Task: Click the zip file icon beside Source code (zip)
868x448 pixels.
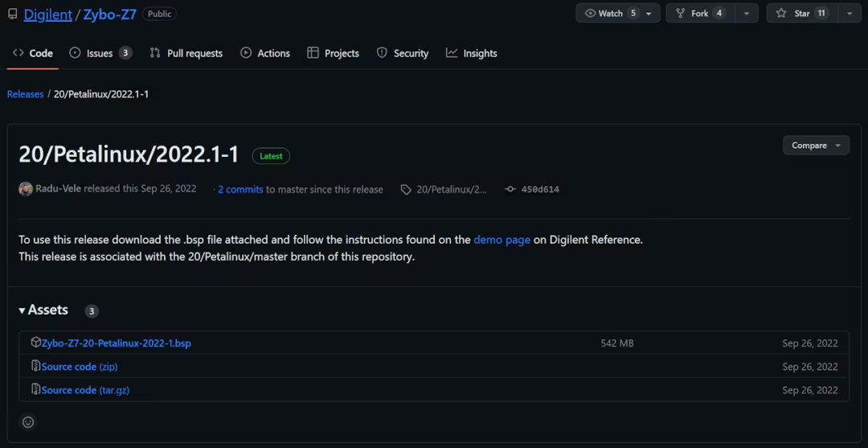Action: pos(36,365)
